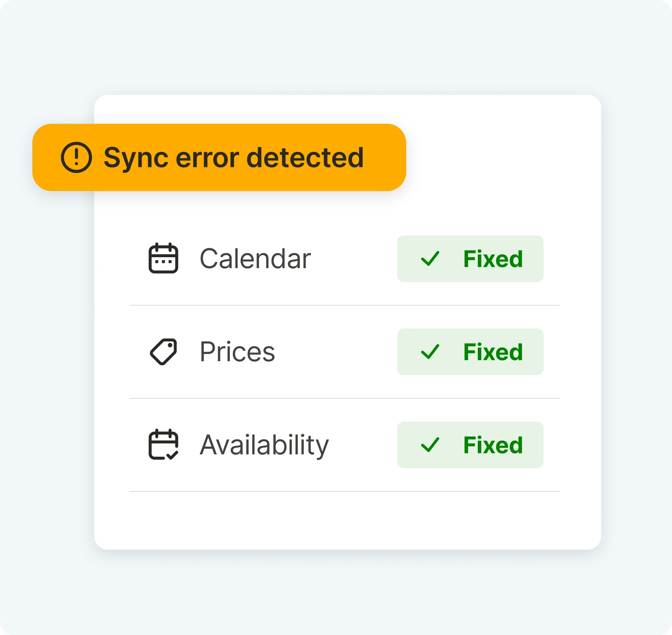Click the divider line below Availability row
This screenshot has height=635, width=672.
[344, 491]
